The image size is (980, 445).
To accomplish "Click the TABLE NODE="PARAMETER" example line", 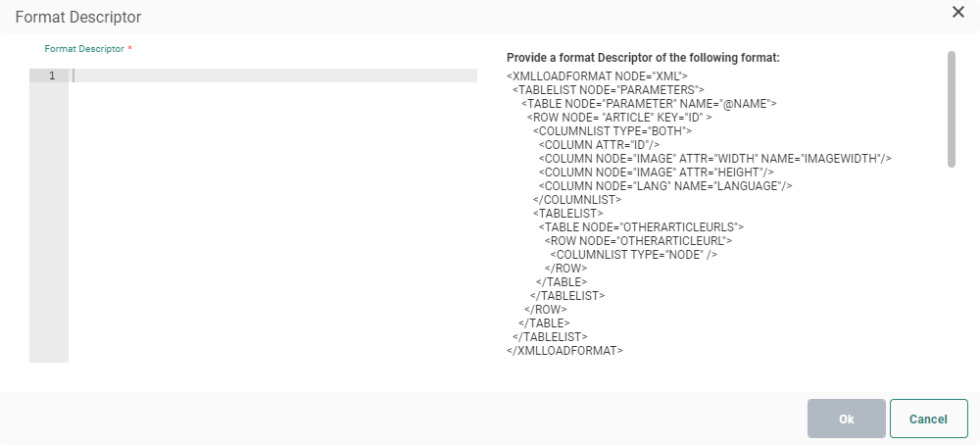I will (x=649, y=103).
